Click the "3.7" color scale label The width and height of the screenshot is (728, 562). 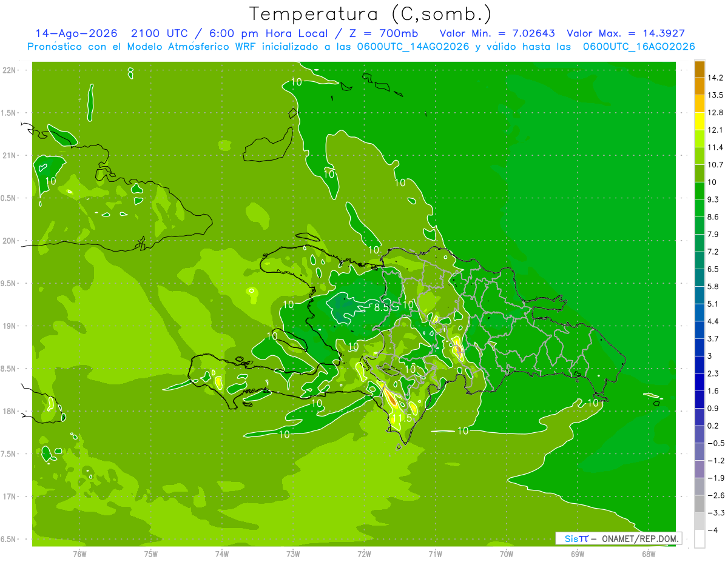click(713, 339)
